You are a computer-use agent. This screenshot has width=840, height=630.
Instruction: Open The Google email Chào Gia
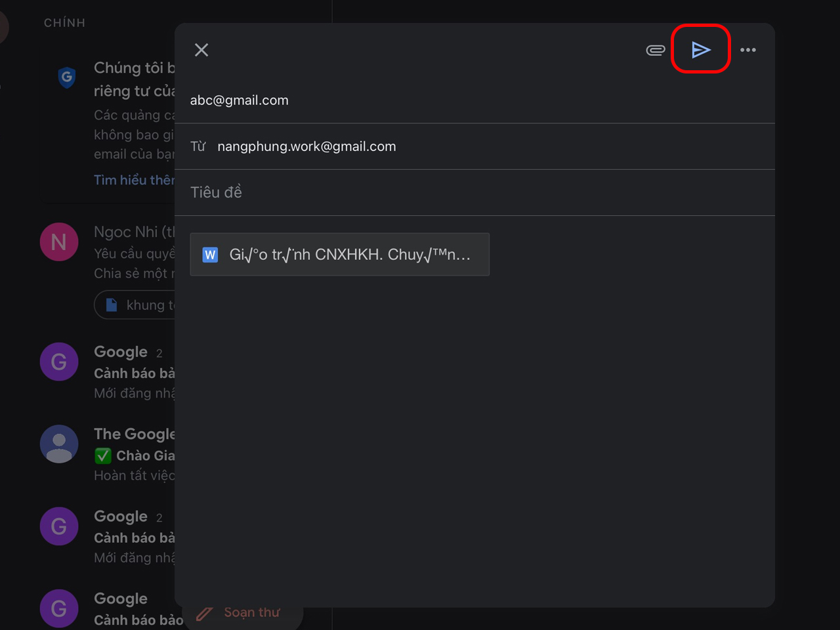point(108,454)
